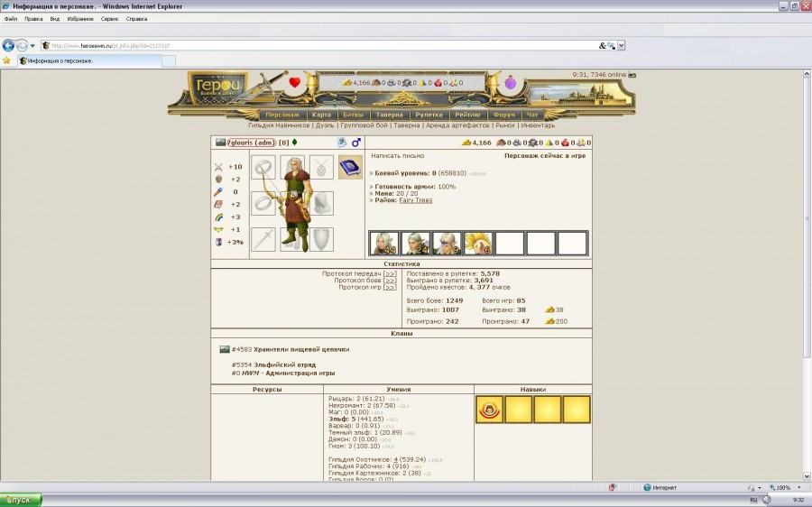Select yellow-haired unit portrait with count 6
Image resolution: width=812 pixels, height=507 pixels.
pyautogui.click(x=477, y=244)
